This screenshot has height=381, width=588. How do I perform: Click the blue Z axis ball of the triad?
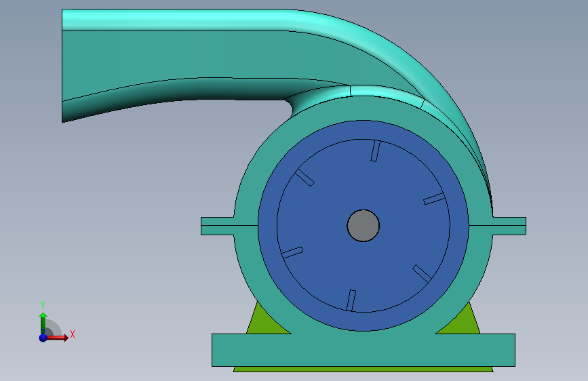click(43, 338)
